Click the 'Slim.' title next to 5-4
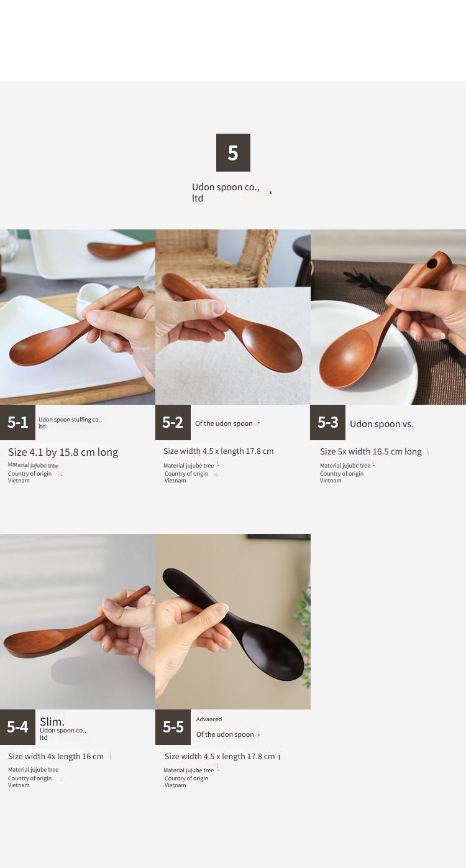The image size is (466, 868). [x=52, y=721]
